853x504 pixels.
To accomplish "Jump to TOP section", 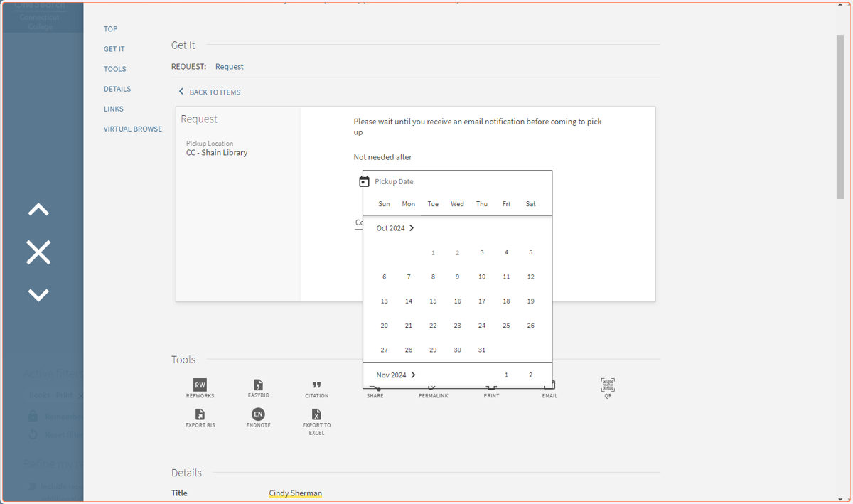I will [111, 29].
